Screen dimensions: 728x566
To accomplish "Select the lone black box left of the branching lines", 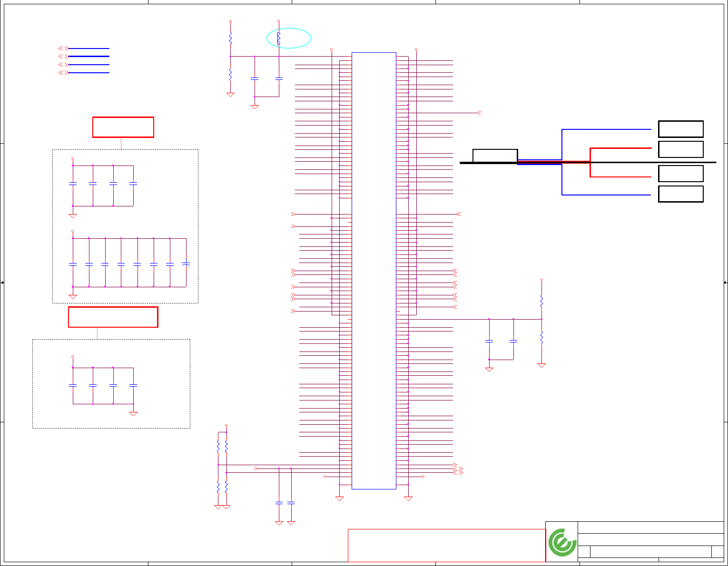I will click(495, 156).
